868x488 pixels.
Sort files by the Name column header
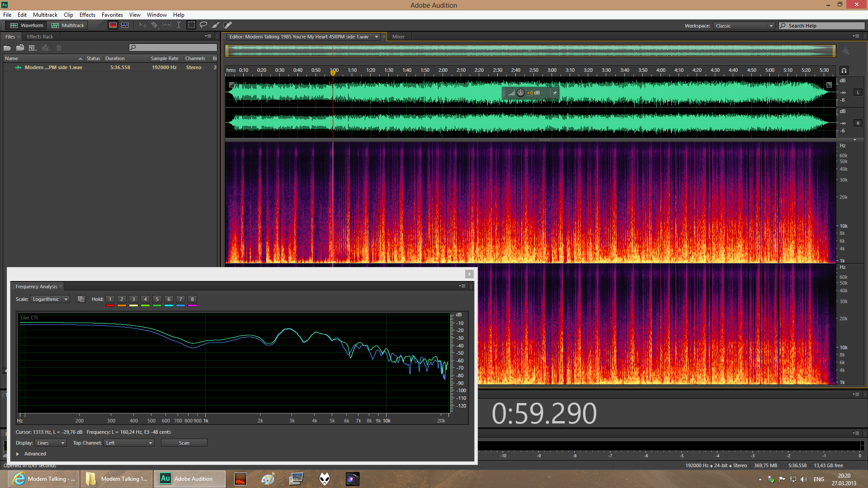point(43,58)
